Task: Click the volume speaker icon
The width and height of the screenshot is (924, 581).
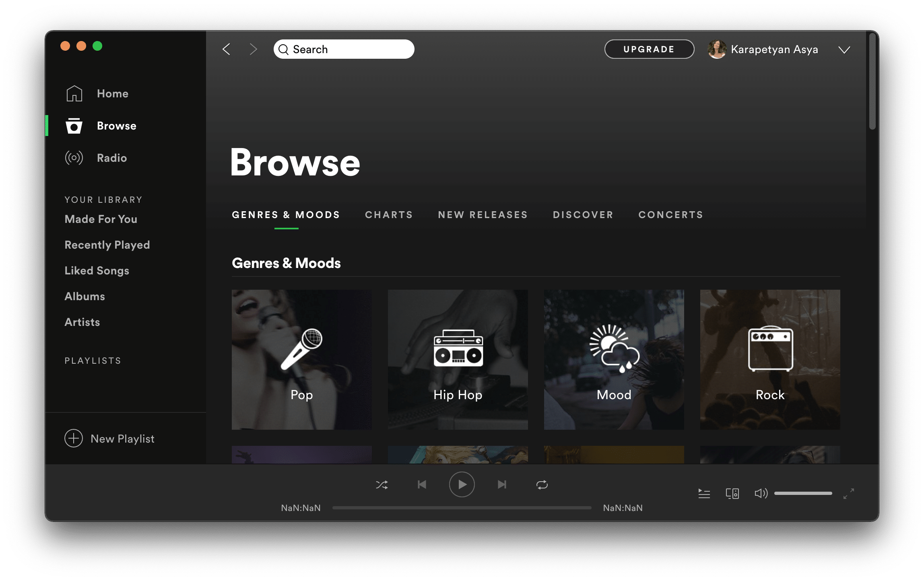Action: (761, 493)
